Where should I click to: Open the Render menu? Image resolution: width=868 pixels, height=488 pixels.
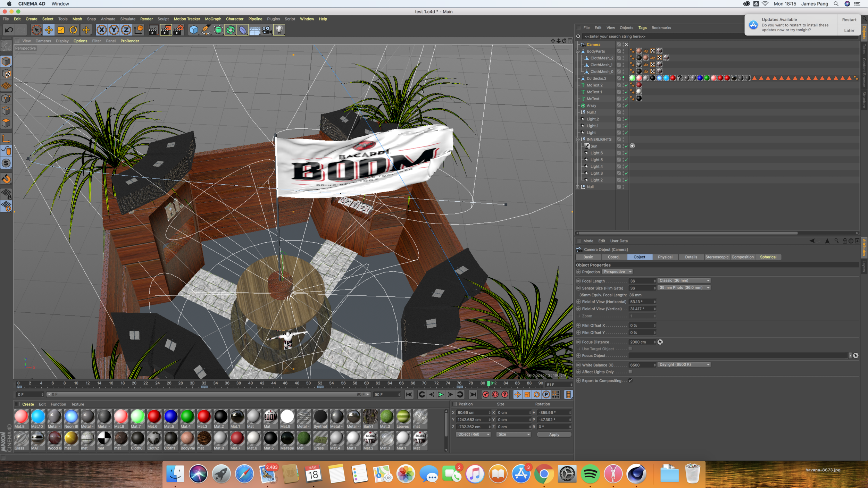coord(146,19)
